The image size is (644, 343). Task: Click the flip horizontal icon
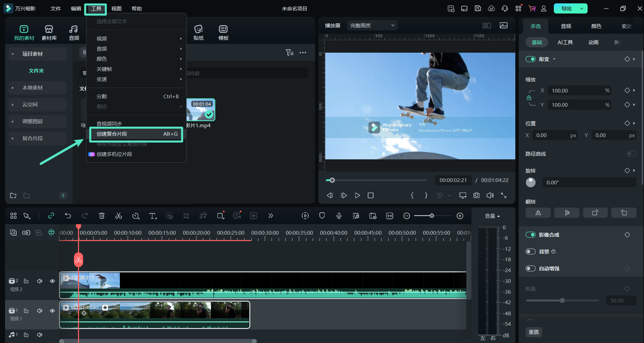pos(538,213)
